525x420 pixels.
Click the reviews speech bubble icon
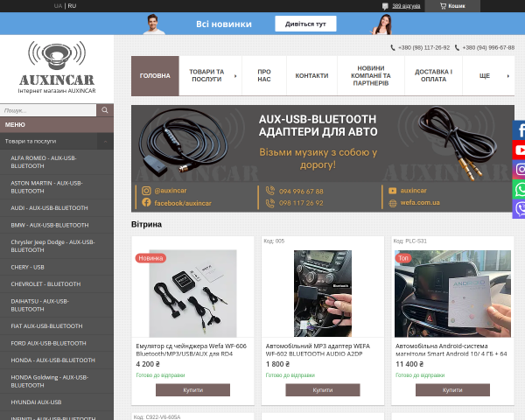coord(385,6)
